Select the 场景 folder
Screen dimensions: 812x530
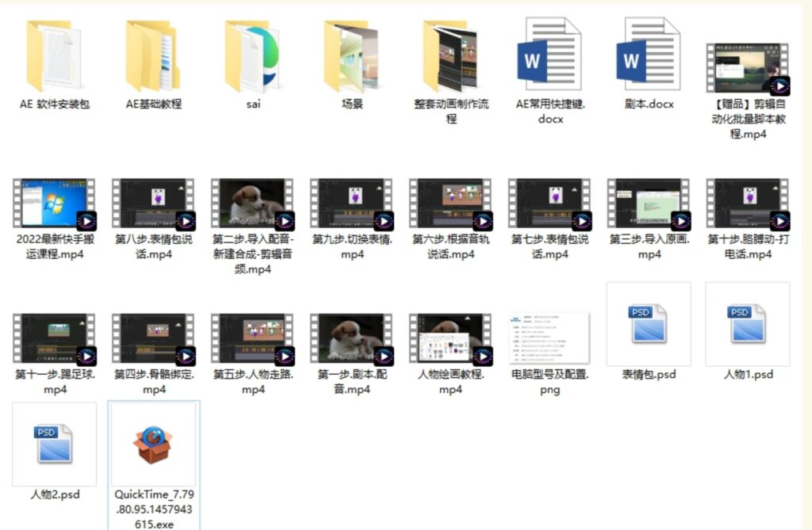351,57
